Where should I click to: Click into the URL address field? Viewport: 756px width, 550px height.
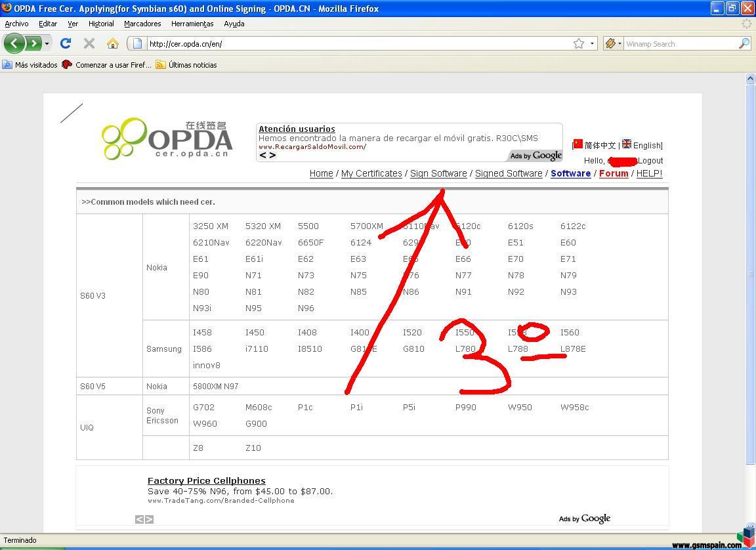click(x=359, y=44)
